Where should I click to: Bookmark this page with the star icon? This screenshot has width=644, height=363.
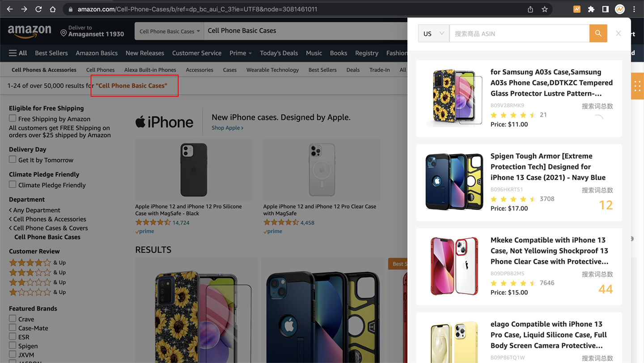[x=545, y=9]
